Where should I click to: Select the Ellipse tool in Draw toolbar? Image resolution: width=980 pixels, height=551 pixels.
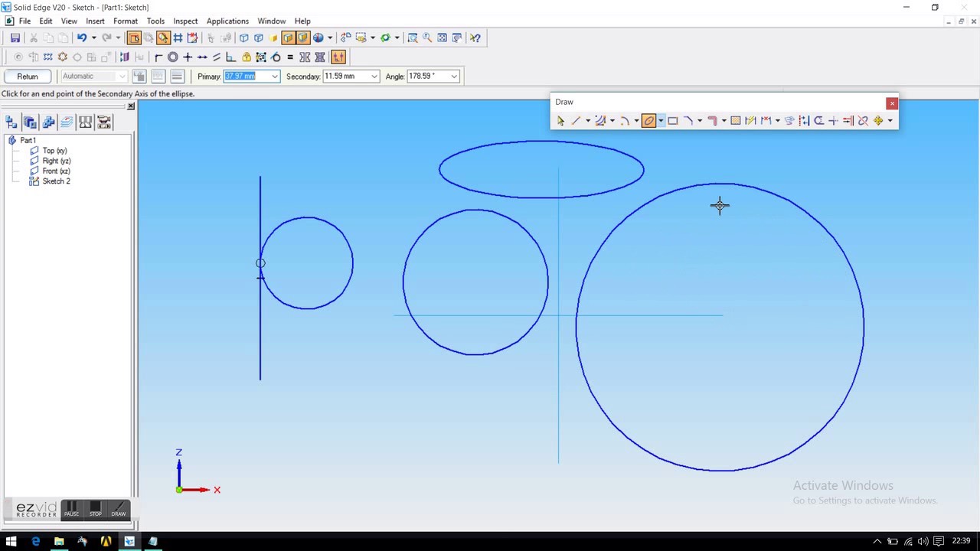[648, 120]
